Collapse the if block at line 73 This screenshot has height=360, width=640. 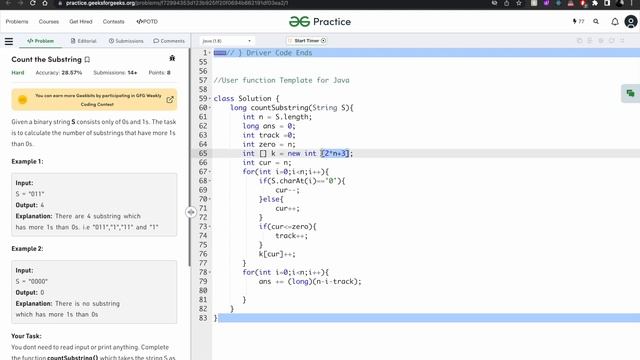point(210,227)
